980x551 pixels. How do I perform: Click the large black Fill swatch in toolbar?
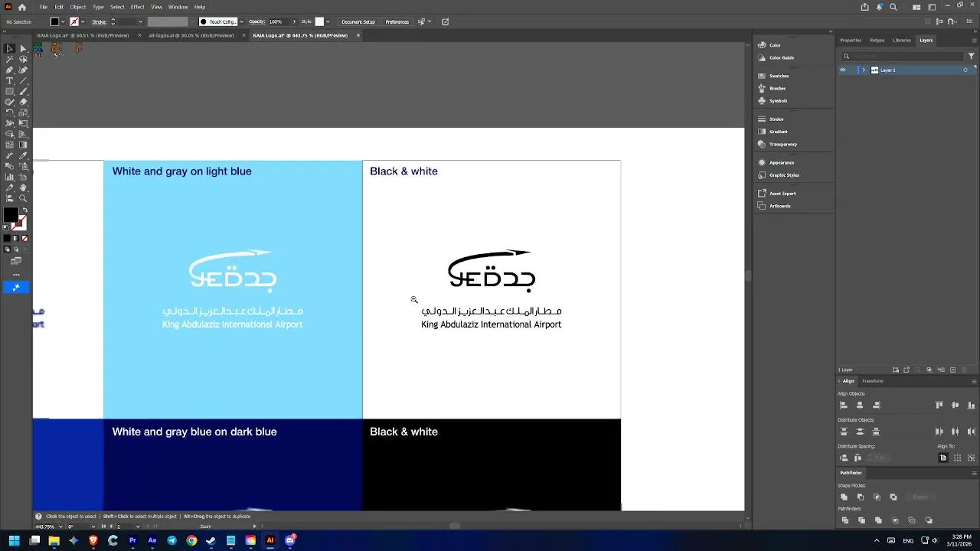pos(11,215)
